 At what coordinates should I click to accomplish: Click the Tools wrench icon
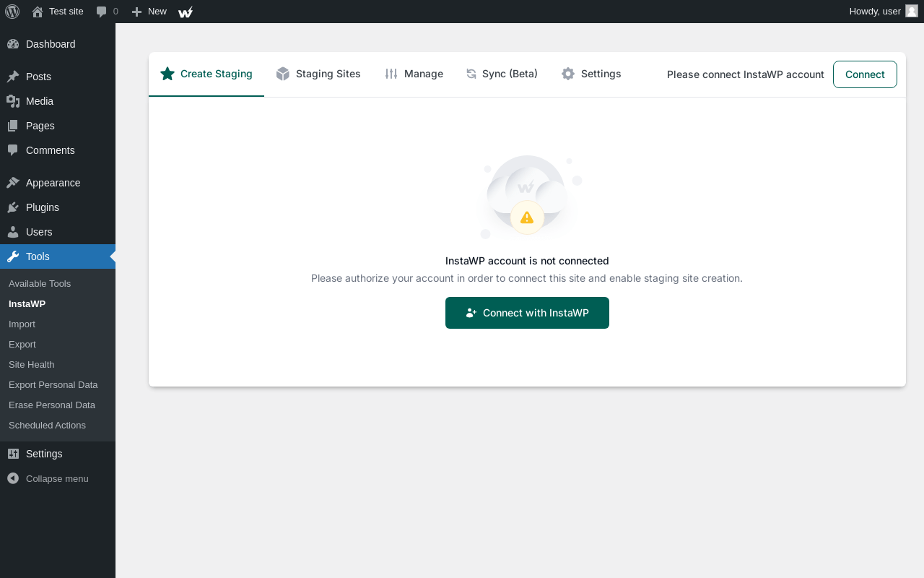(x=13, y=256)
